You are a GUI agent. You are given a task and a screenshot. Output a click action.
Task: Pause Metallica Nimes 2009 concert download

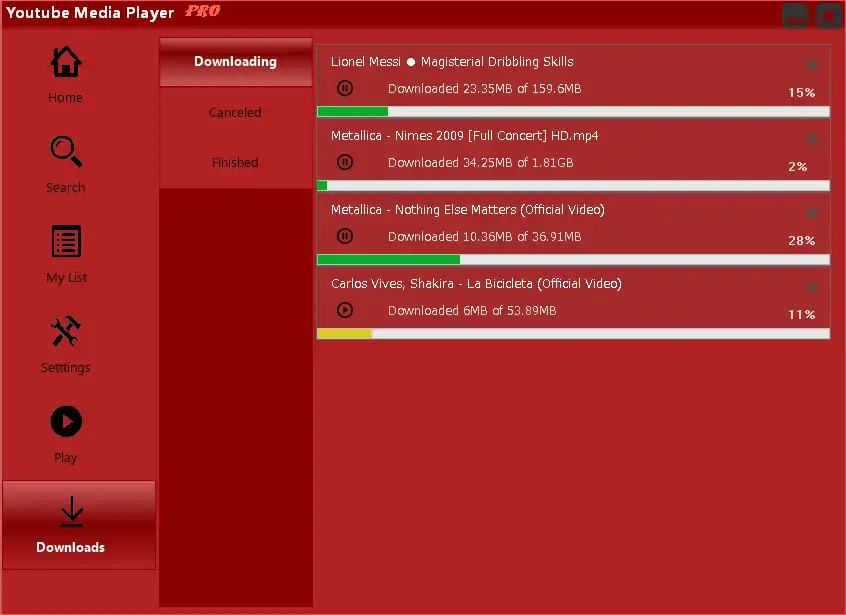(x=345, y=162)
